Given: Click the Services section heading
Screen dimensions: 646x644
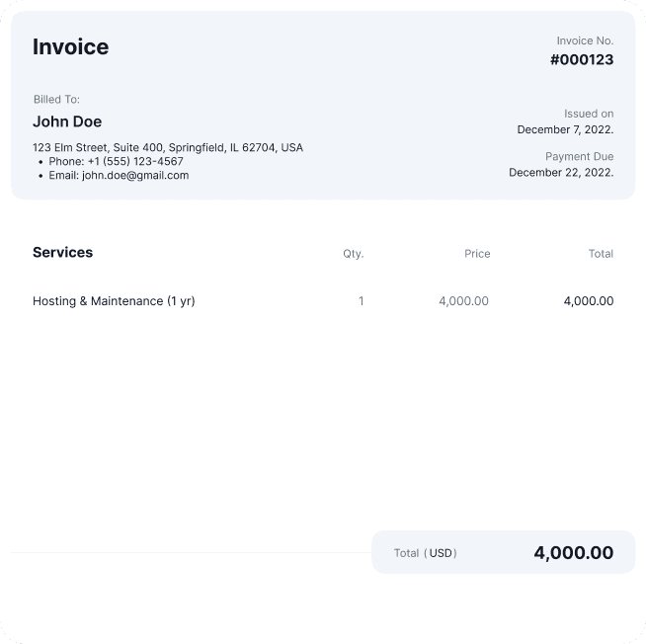Looking at the screenshot, I should 62,252.
